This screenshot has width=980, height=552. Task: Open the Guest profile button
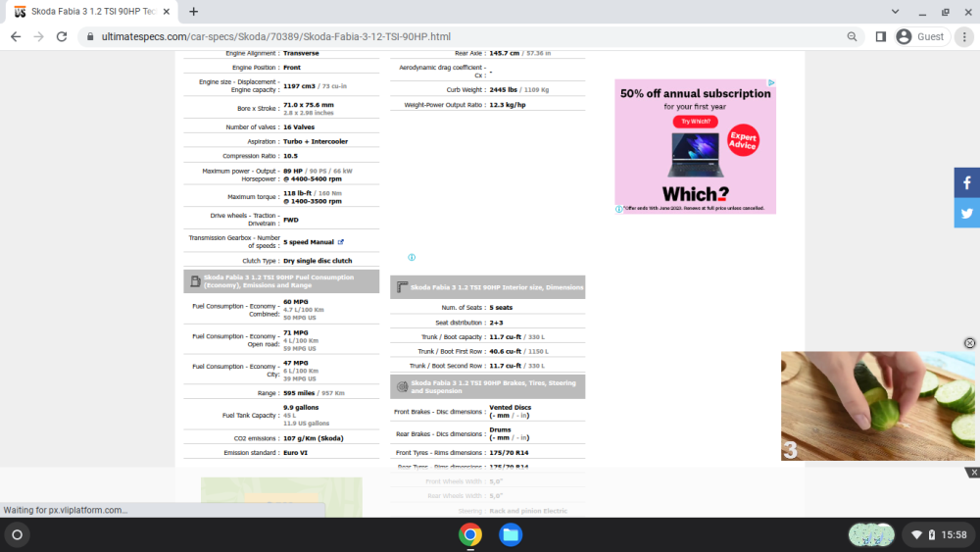[x=920, y=37]
